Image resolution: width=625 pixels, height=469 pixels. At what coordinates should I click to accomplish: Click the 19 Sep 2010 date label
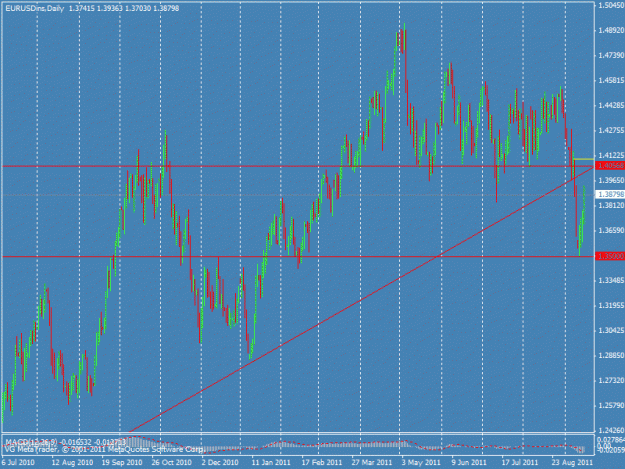tap(122, 463)
